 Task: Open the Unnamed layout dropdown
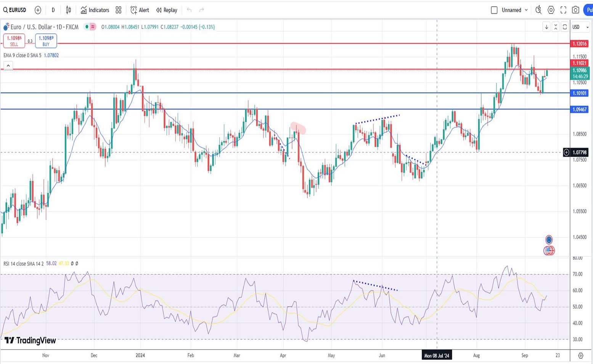515,10
